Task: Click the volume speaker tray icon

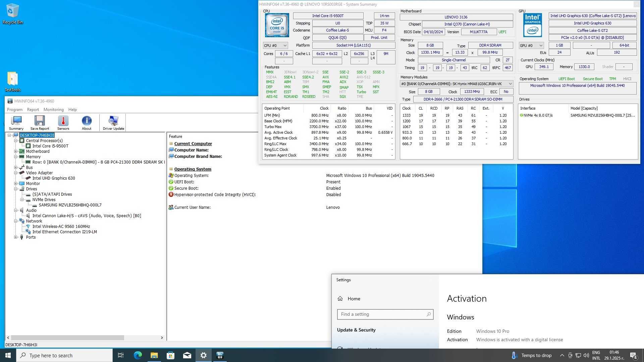Action: pos(586,355)
